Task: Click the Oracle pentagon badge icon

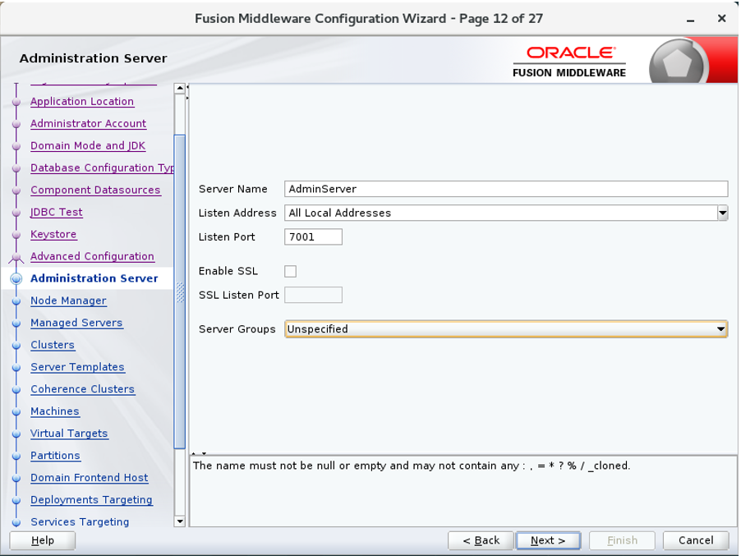Action: (678, 62)
